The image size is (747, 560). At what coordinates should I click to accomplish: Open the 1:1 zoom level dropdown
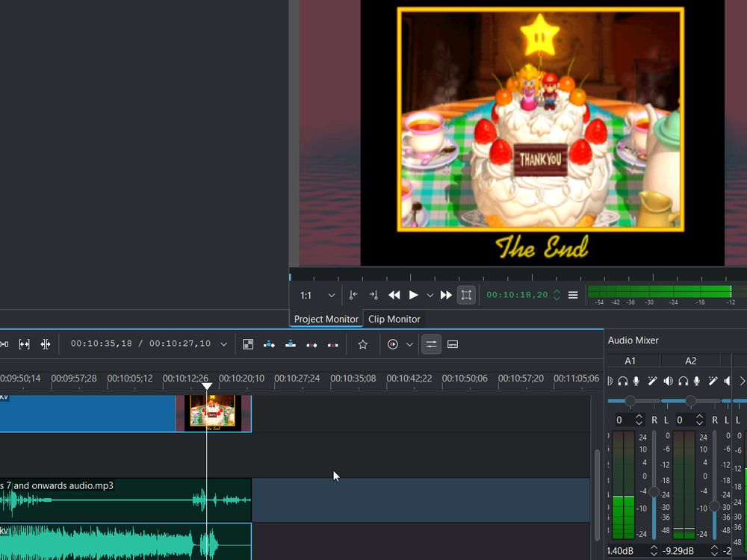point(317,296)
